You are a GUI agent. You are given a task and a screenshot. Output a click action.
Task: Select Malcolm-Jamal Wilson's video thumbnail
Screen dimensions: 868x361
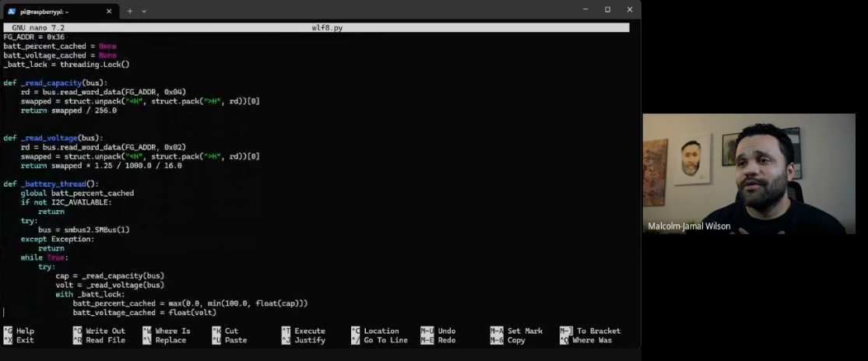click(748, 173)
